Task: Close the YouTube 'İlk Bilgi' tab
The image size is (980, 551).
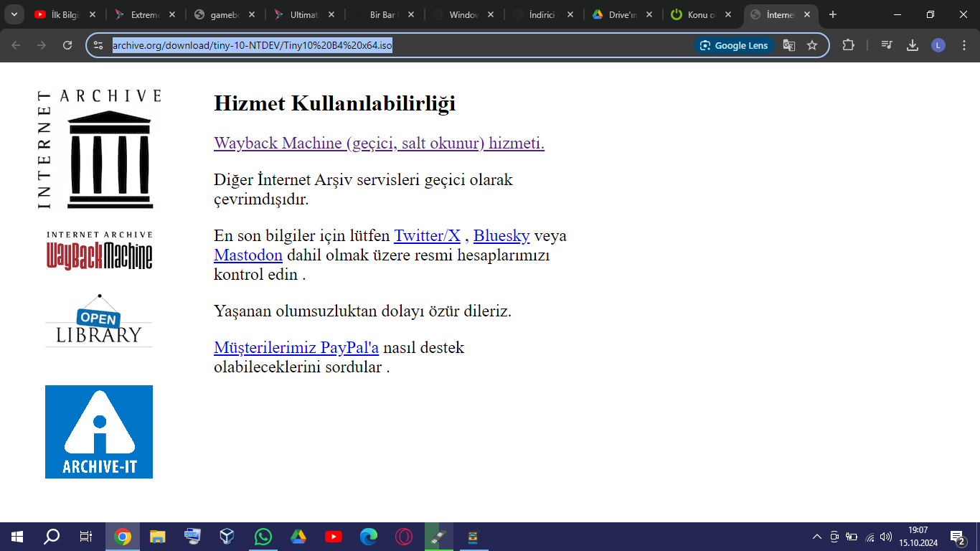Action: (91, 14)
